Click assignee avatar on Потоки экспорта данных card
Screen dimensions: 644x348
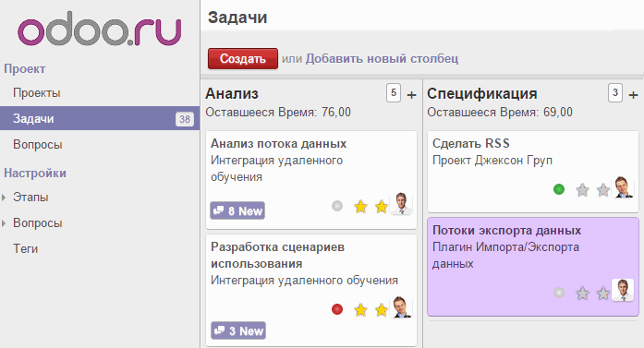623,290
